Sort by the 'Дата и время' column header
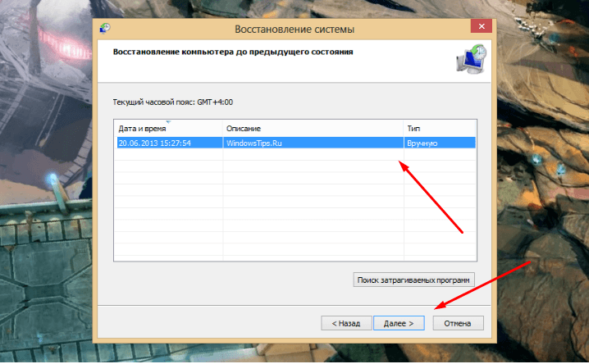Screen dimensions: 589x364 [168, 129]
